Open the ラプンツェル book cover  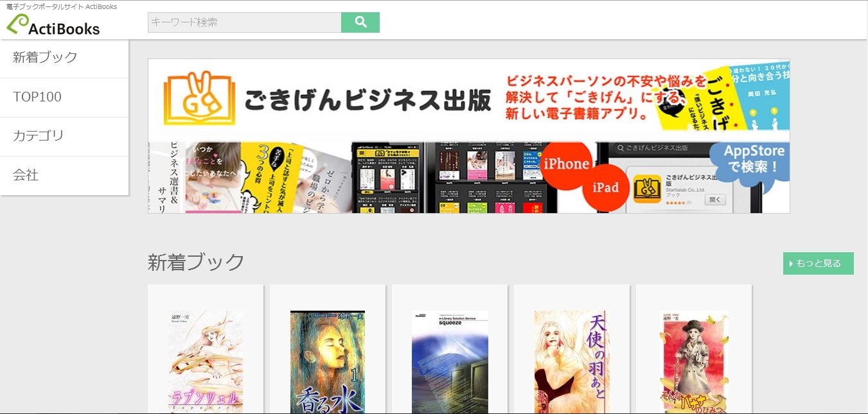click(206, 362)
